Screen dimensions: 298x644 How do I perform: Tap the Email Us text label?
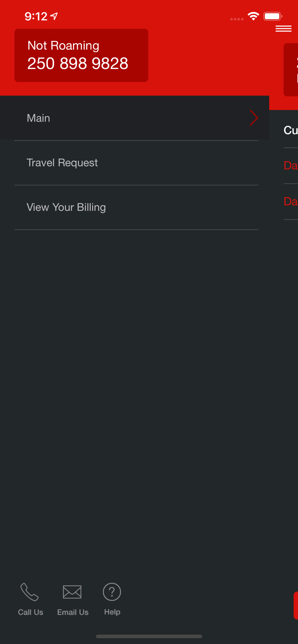tap(73, 612)
